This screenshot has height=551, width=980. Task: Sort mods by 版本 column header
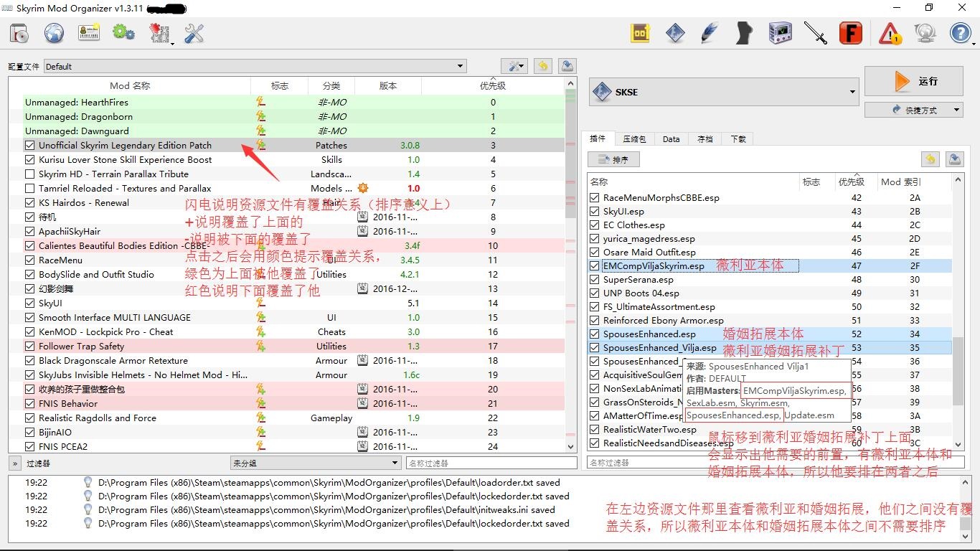[x=388, y=85]
